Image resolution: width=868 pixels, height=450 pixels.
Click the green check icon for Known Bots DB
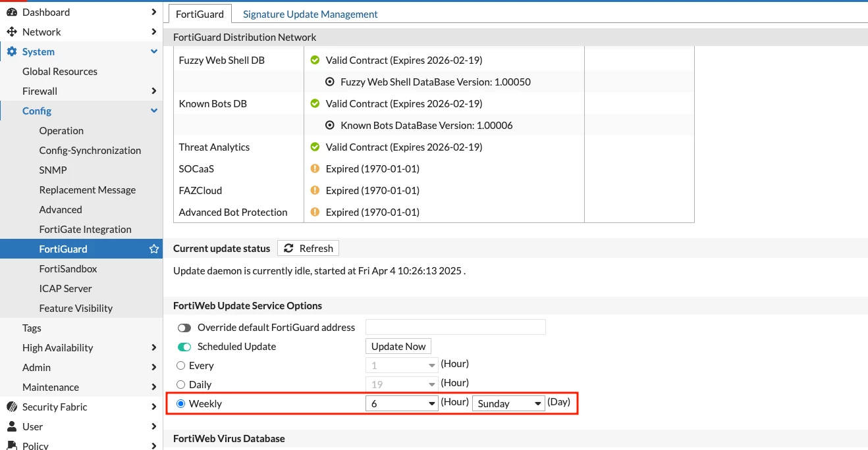tap(315, 103)
